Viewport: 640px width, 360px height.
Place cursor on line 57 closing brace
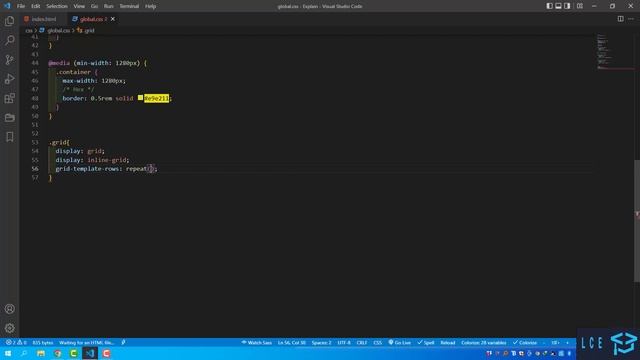[51, 178]
